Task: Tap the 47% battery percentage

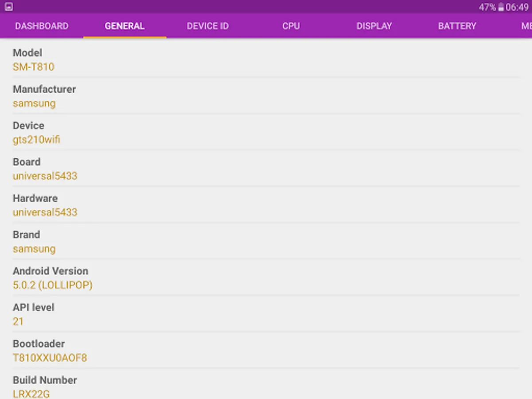Action: point(487,7)
